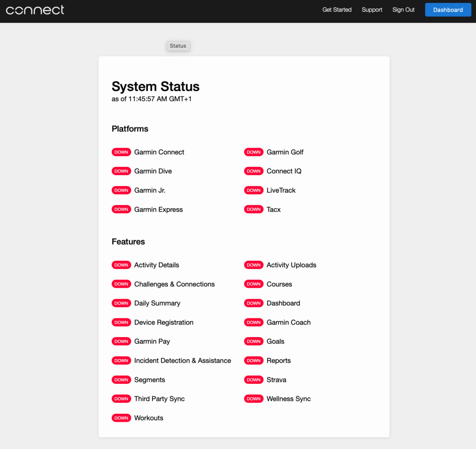Click the DOWN badge for Incident Detection & Assistance
The image size is (476, 449).
click(x=121, y=360)
